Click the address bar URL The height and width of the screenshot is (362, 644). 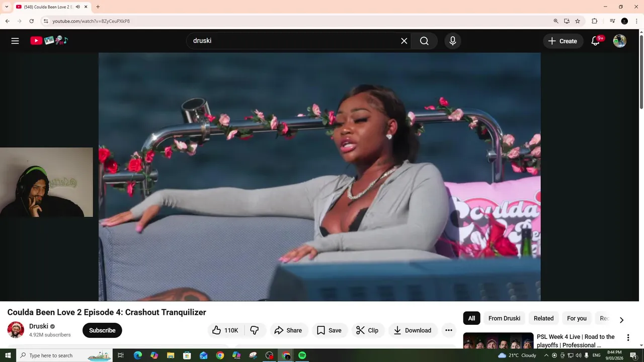coord(91,21)
